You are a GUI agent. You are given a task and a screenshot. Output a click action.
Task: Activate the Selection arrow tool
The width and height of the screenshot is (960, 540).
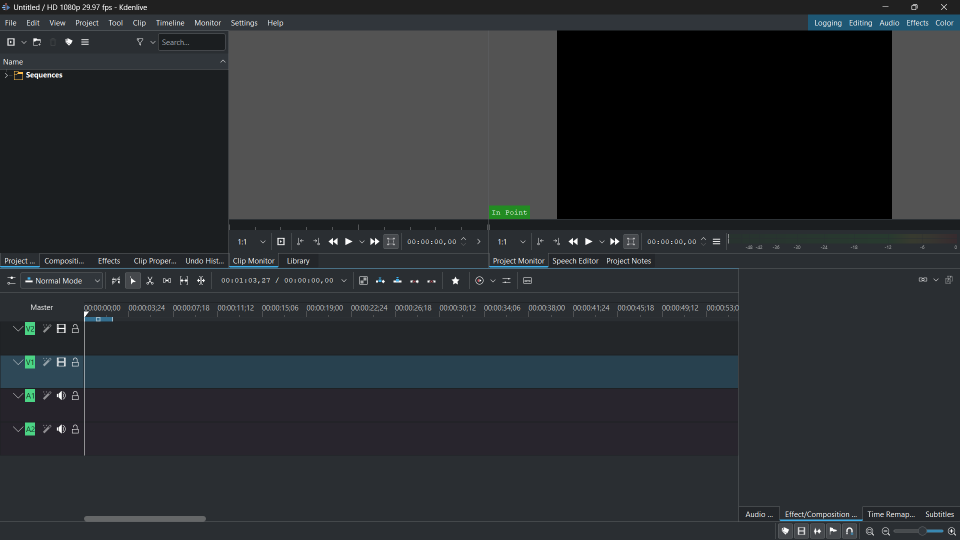(133, 280)
